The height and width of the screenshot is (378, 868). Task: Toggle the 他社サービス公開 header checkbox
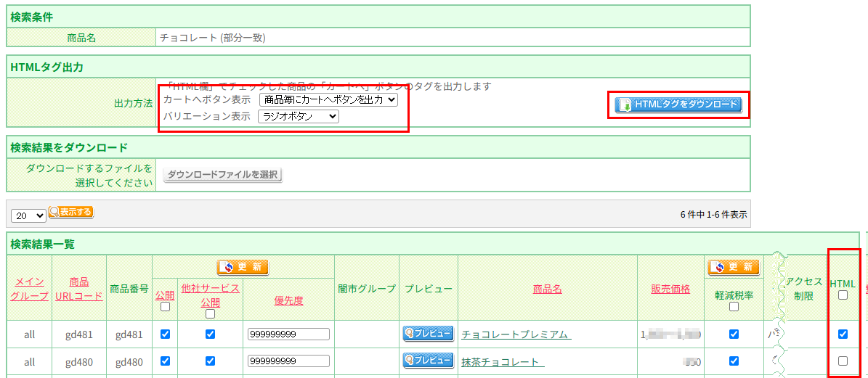[x=210, y=314]
